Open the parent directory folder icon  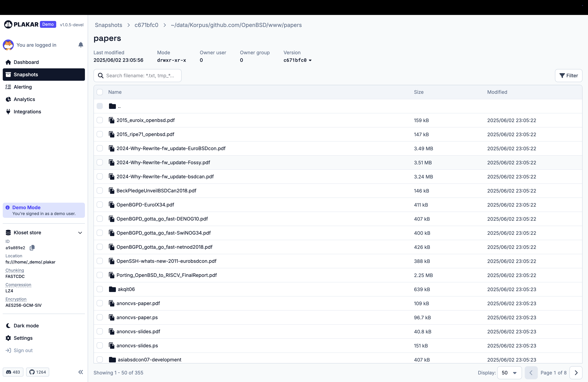112,106
